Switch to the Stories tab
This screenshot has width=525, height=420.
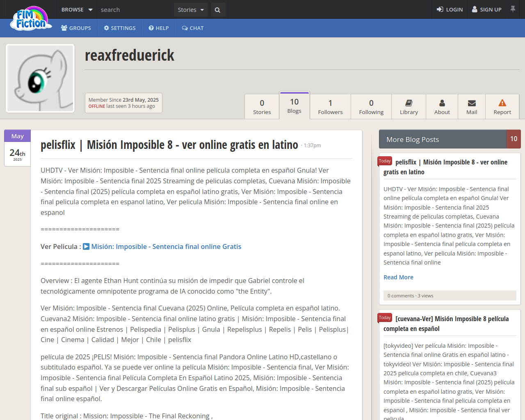pos(262,107)
